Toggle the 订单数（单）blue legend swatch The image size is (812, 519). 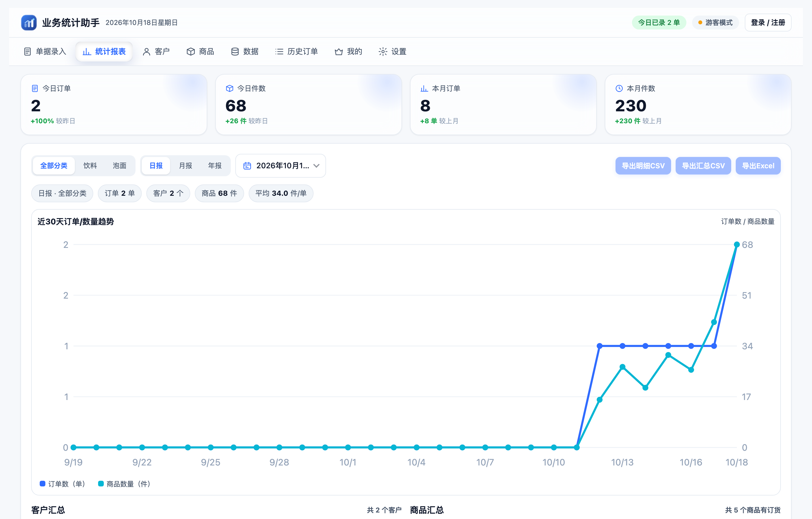[43, 484]
